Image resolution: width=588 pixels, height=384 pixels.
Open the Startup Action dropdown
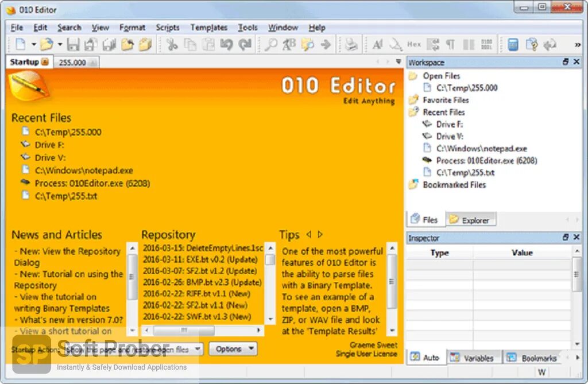coord(133,350)
